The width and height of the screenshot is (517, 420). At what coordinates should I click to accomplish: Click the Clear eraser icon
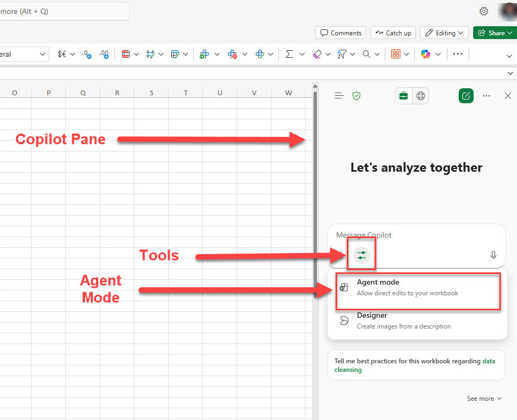pos(317,54)
